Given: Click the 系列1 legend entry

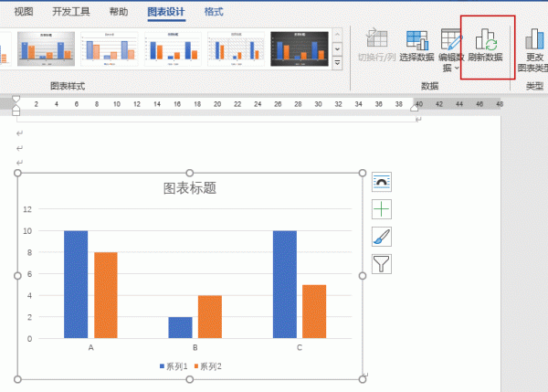Looking at the screenshot, I should point(174,366).
